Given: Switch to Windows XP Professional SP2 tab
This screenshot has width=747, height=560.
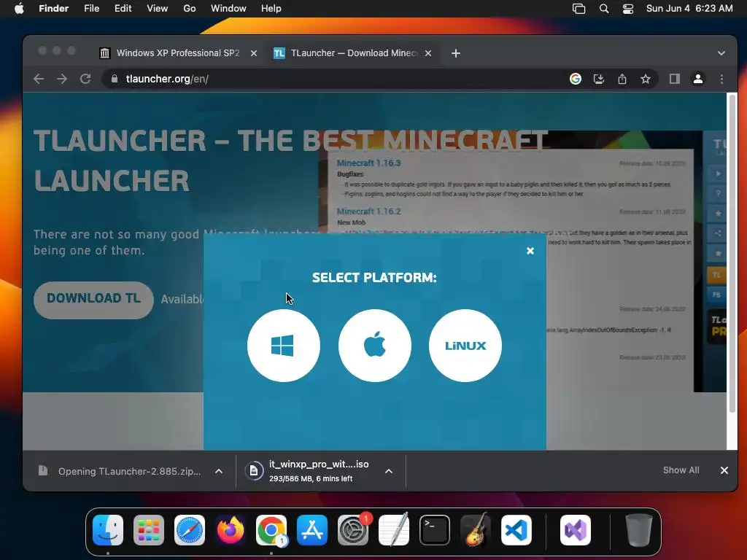Looking at the screenshot, I should tap(178, 52).
